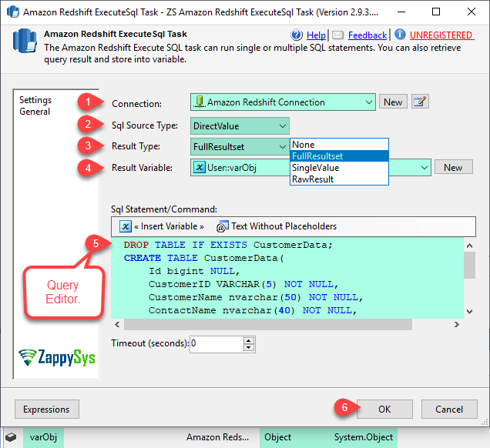
Task: Click the ContactName nvarchar(40) line
Action: (x=253, y=310)
